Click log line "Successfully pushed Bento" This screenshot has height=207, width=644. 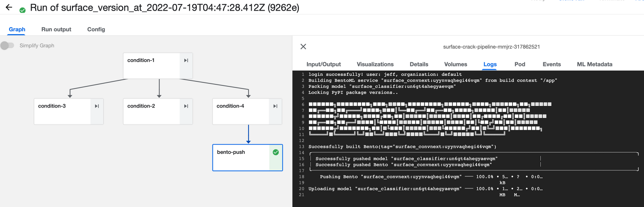coord(404,165)
